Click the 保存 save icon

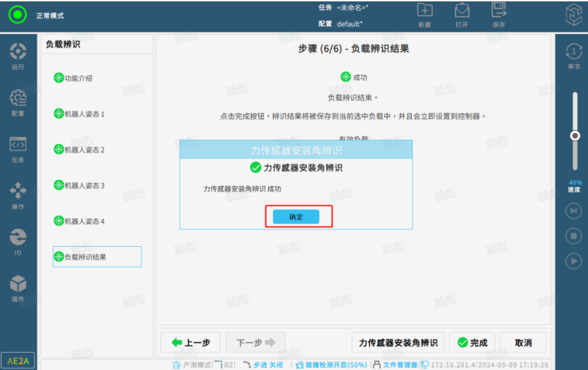pyautogui.click(x=498, y=14)
